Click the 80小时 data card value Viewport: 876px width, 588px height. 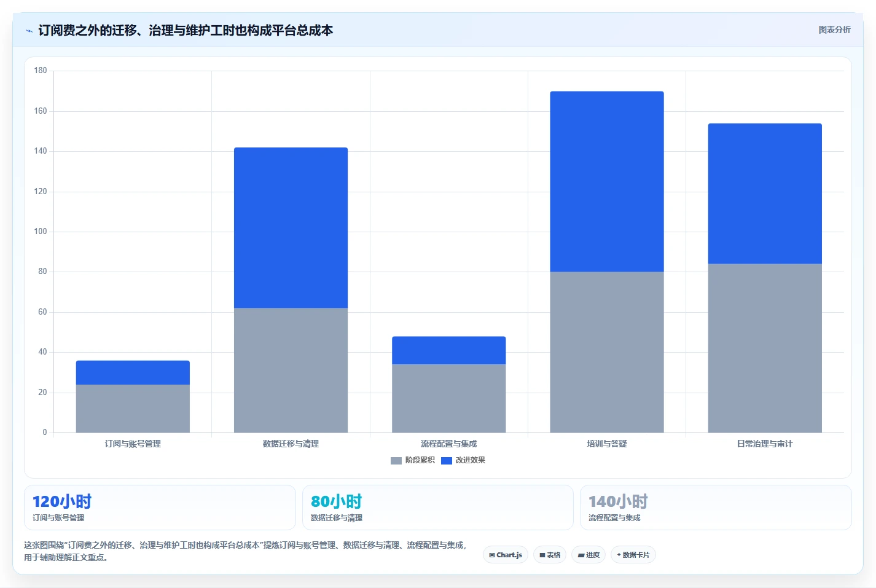coord(336,501)
